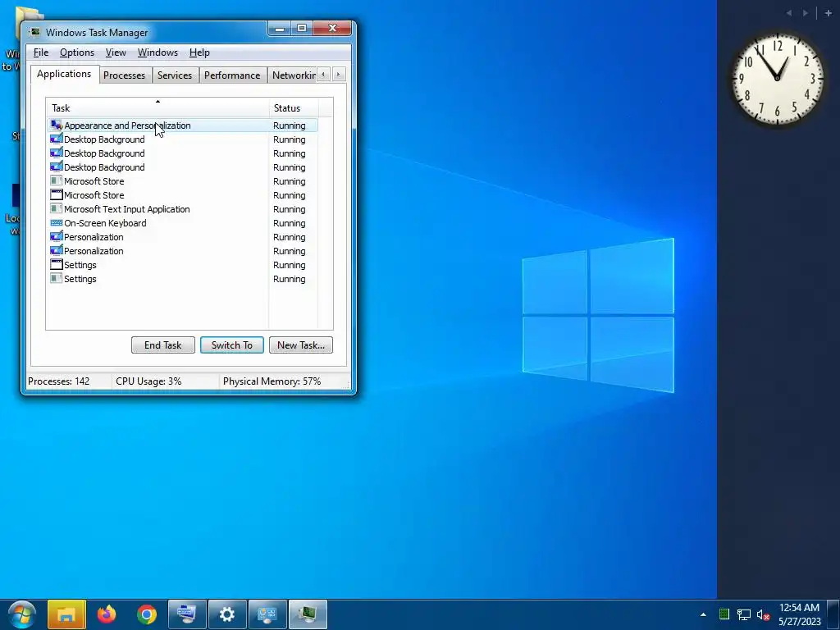Open the Settings gear taskbar item
The height and width of the screenshot is (630, 840).
pos(227,614)
